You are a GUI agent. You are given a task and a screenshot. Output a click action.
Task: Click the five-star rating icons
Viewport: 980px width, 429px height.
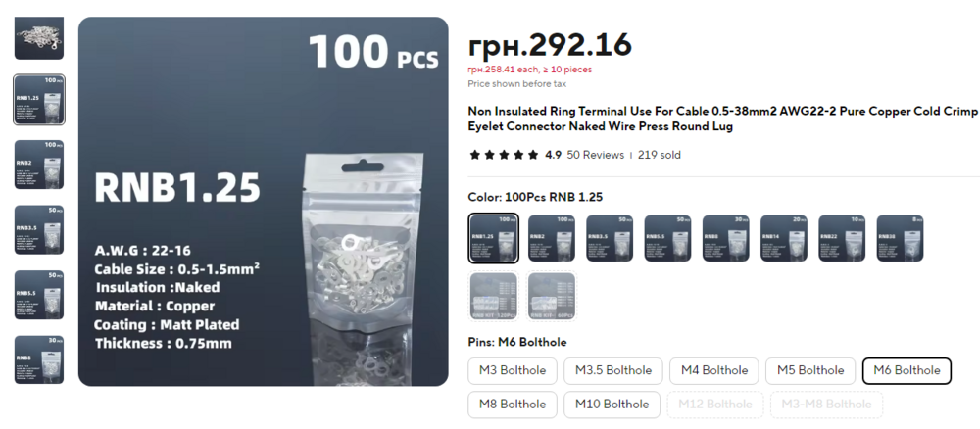[504, 155]
